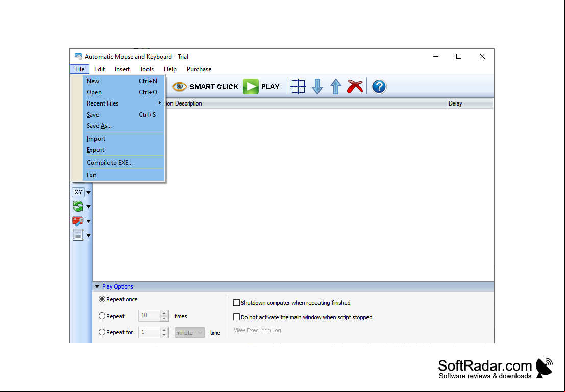This screenshot has height=392, width=565.
Task: Open help via blue question mark icon
Action: 379,86
